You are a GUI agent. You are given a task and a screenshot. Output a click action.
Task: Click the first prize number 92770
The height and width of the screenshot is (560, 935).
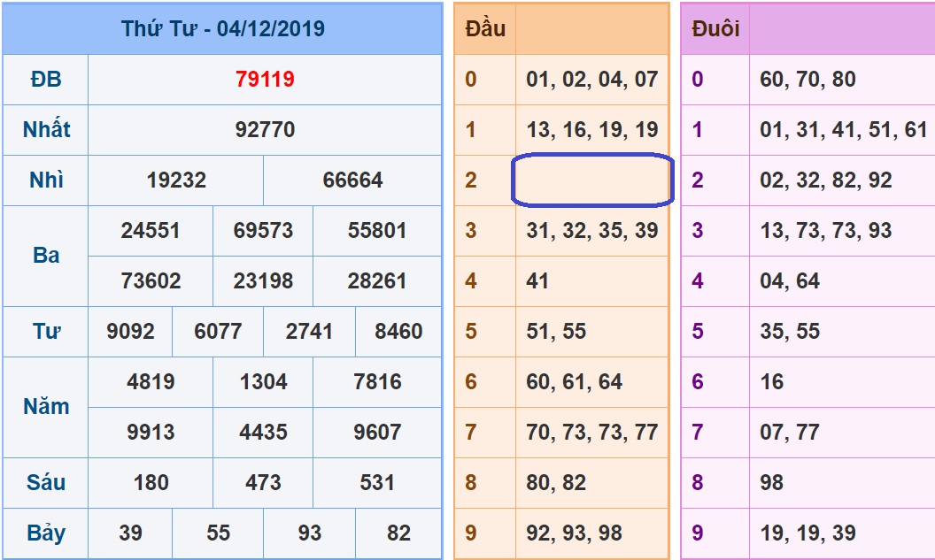265,130
